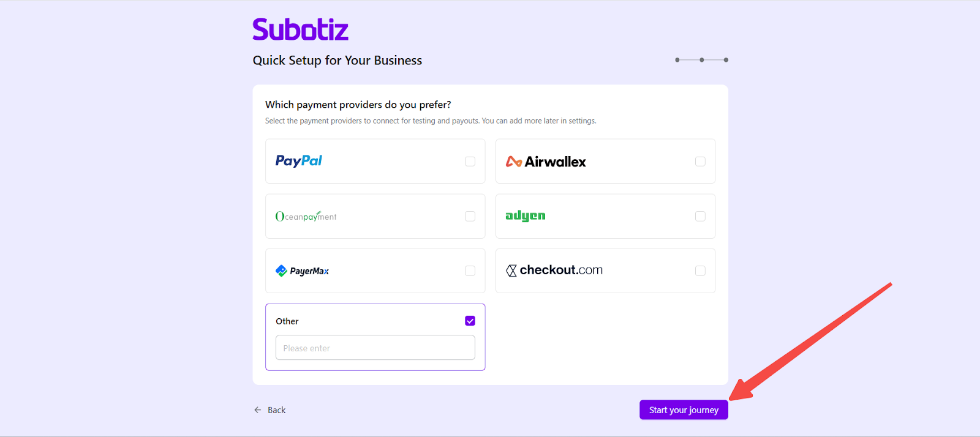This screenshot has height=437, width=980.
Task: Click the back arrow icon
Action: pos(258,410)
